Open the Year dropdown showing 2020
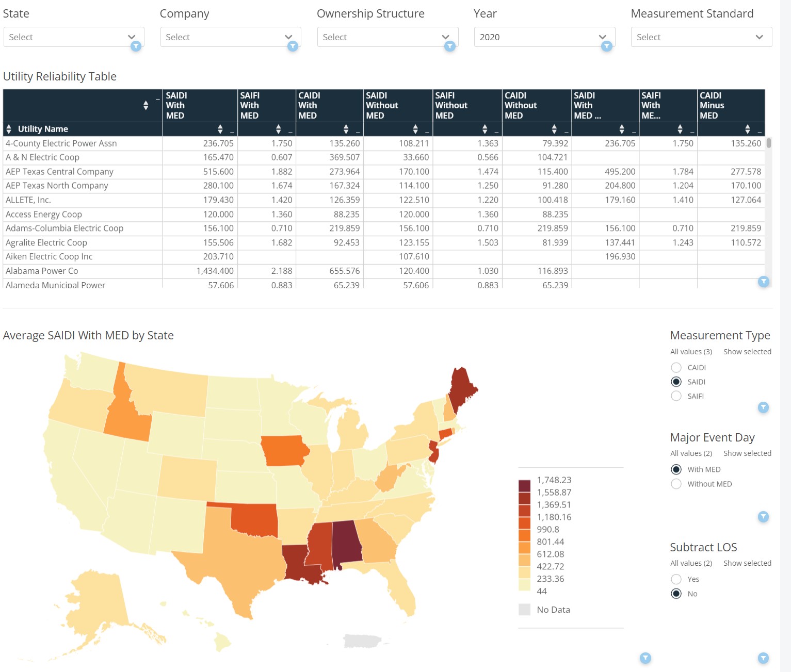This screenshot has height=672, width=791. pyautogui.click(x=544, y=37)
